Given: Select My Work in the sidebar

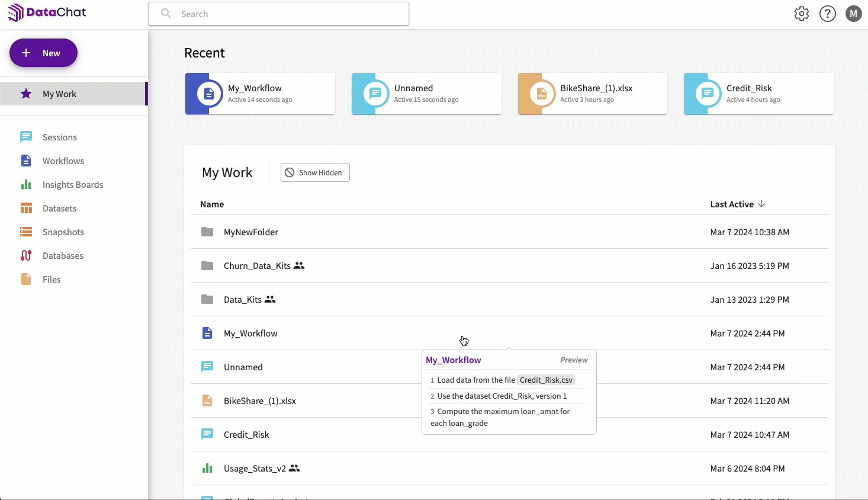Looking at the screenshot, I should pyautogui.click(x=73, y=94).
